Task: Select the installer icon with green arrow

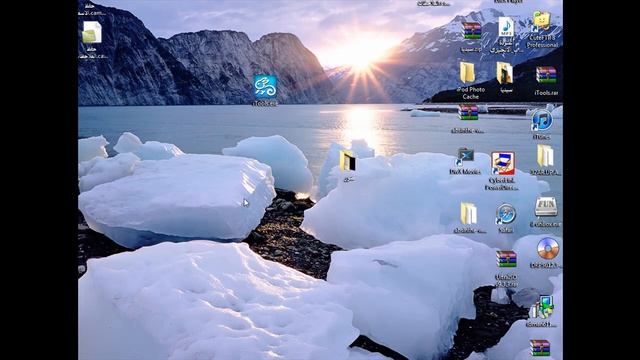Action: (543, 307)
